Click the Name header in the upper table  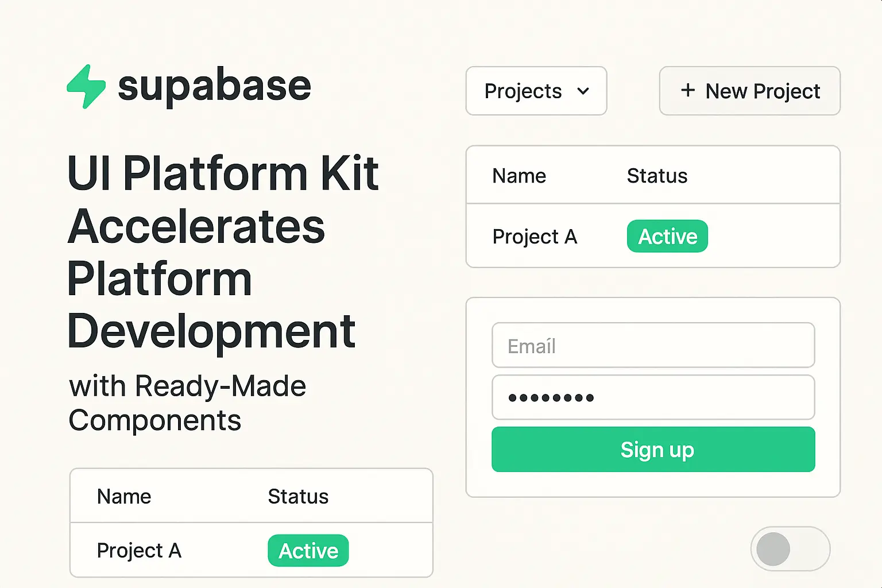[x=519, y=176]
